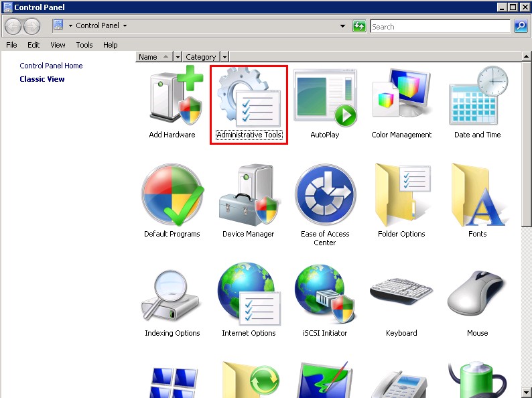Click the Search input box
Viewport: 532px width, 398px height.
click(x=440, y=26)
